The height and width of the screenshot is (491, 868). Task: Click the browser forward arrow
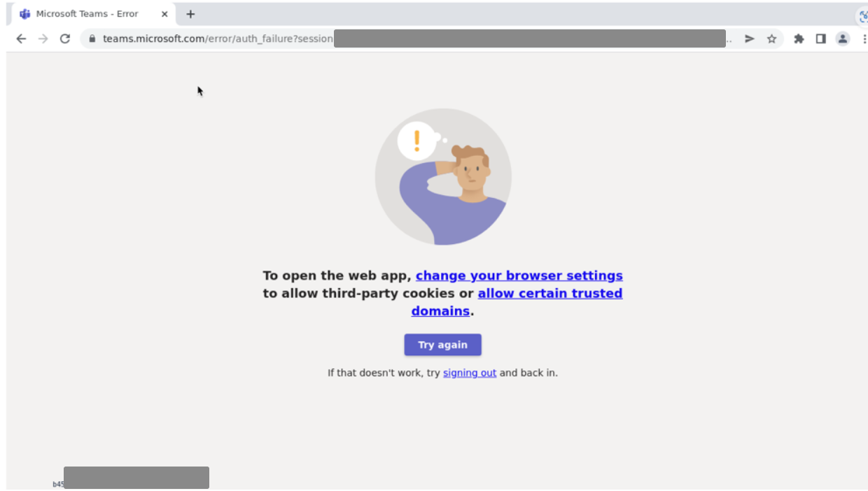43,39
